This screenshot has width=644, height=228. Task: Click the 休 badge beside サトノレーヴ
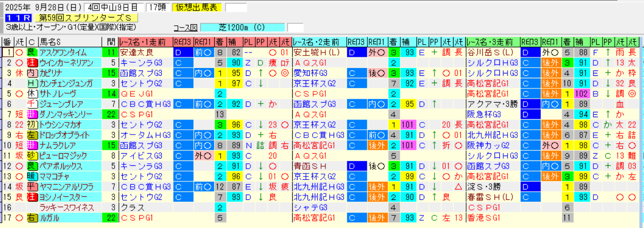click(32, 94)
